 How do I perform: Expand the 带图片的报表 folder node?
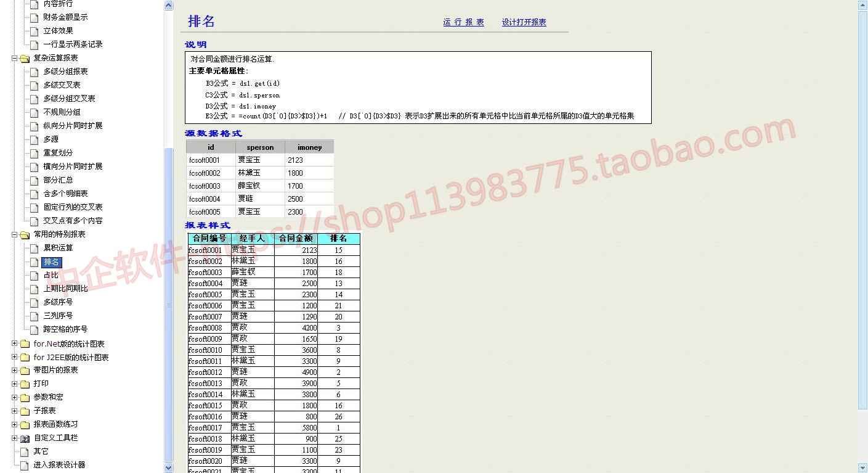(x=14, y=371)
